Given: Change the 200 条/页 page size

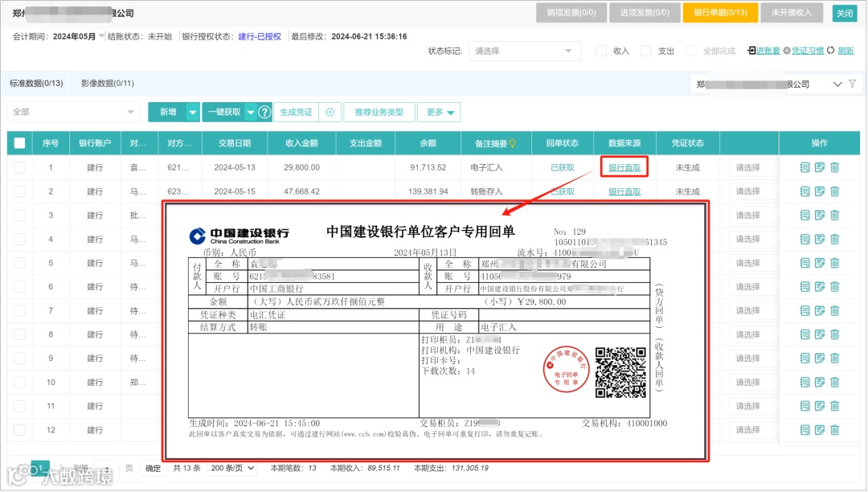Looking at the screenshot, I should [232, 468].
